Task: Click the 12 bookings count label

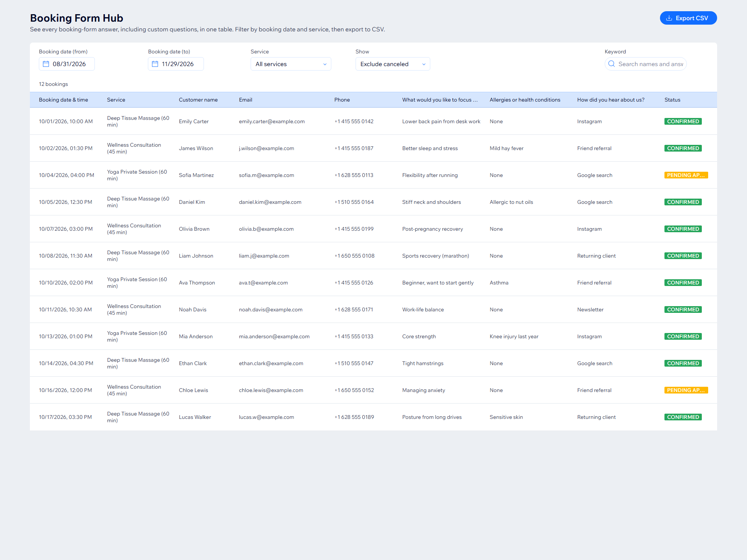Action: pyautogui.click(x=53, y=84)
